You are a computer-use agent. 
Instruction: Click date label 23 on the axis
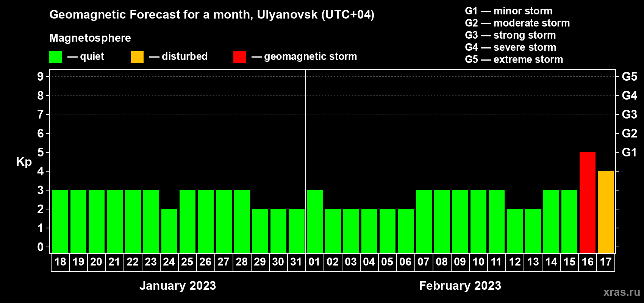coord(151,262)
